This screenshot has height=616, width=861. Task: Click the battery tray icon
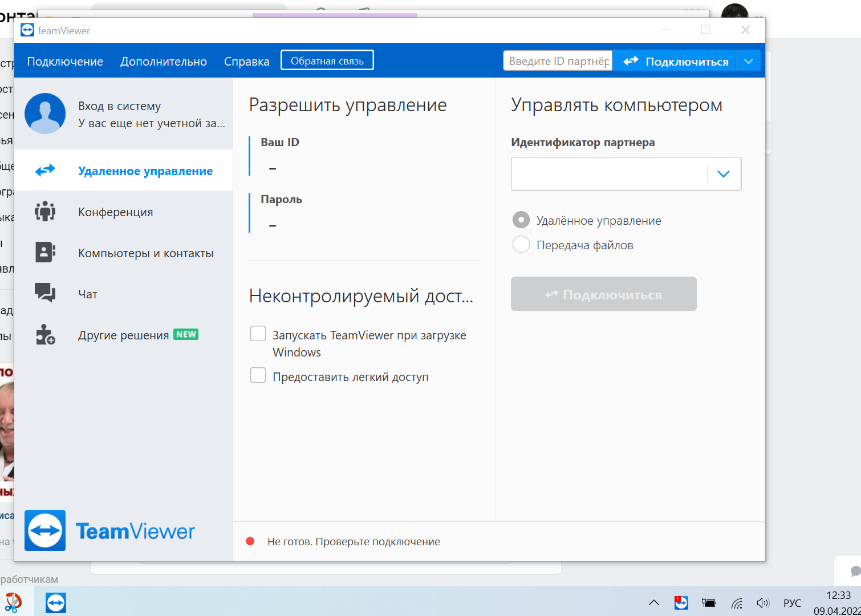pyautogui.click(x=708, y=602)
